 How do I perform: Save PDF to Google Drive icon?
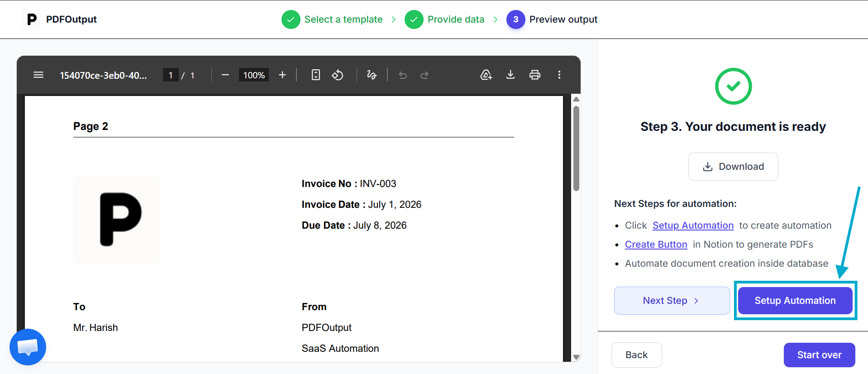(x=486, y=75)
